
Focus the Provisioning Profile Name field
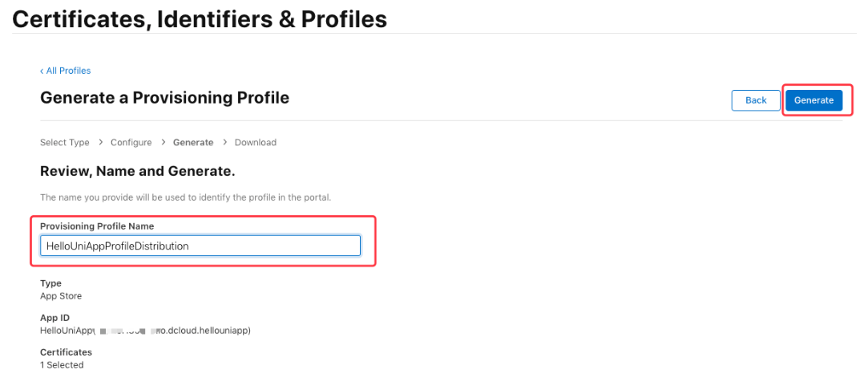[200, 246]
